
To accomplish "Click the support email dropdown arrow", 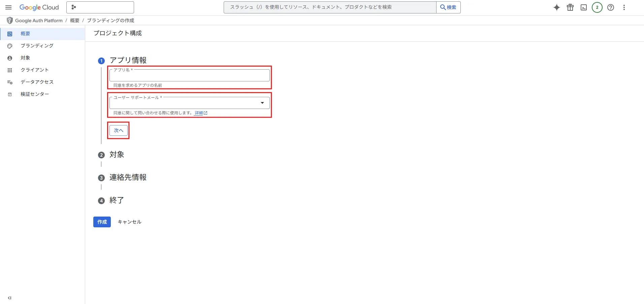I will click(262, 103).
